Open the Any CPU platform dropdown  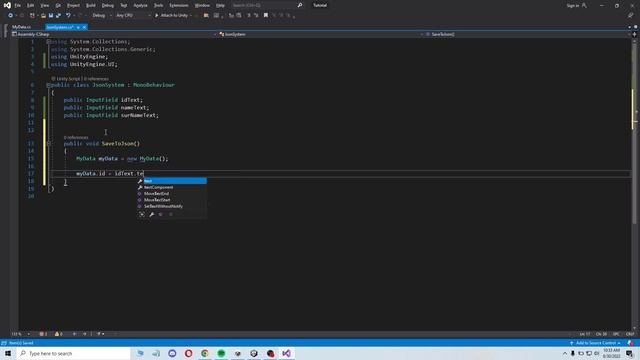133,15
